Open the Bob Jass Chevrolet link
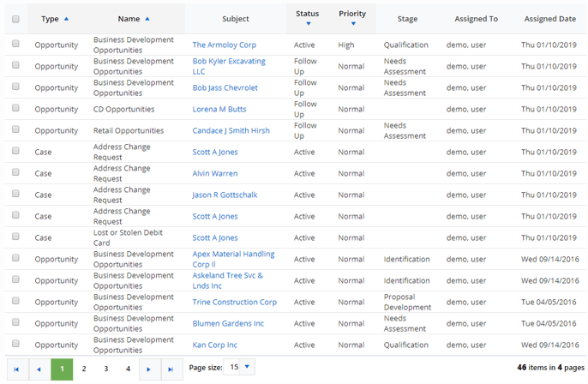Screen dimensions: 588x384 pyautogui.click(x=225, y=87)
